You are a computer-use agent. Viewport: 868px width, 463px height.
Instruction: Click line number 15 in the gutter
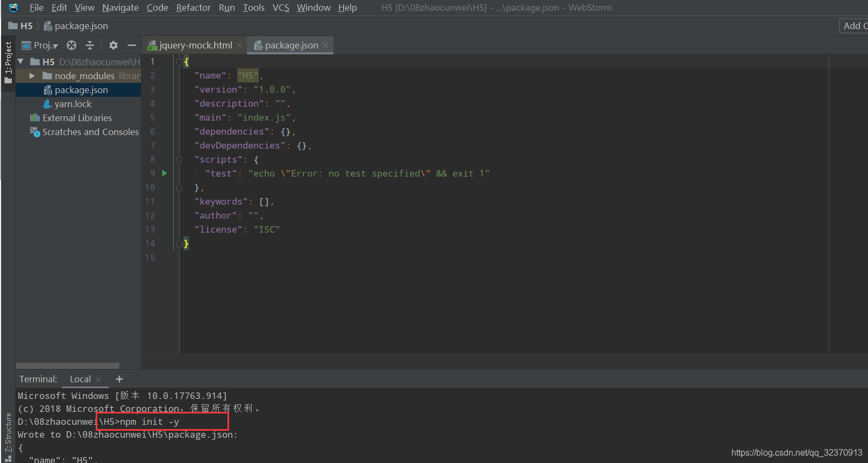150,257
